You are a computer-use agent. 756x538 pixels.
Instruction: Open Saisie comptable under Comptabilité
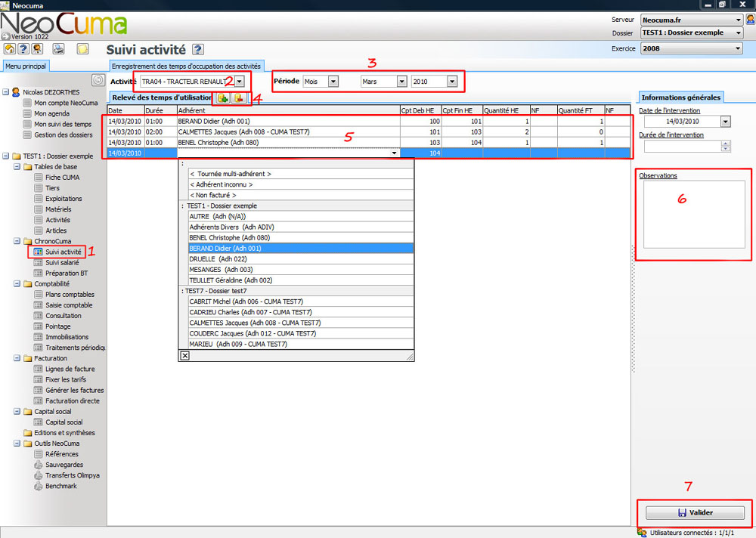point(69,305)
